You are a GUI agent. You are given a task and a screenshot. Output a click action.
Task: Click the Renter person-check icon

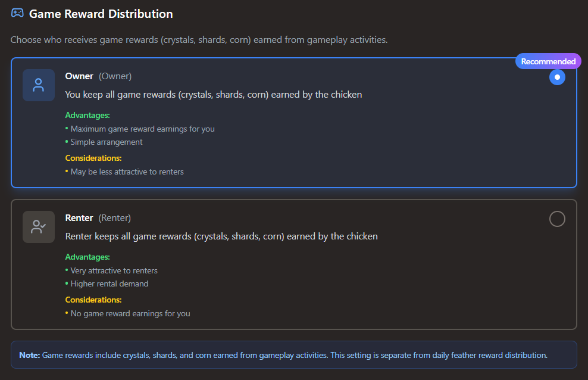click(x=39, y=227)
